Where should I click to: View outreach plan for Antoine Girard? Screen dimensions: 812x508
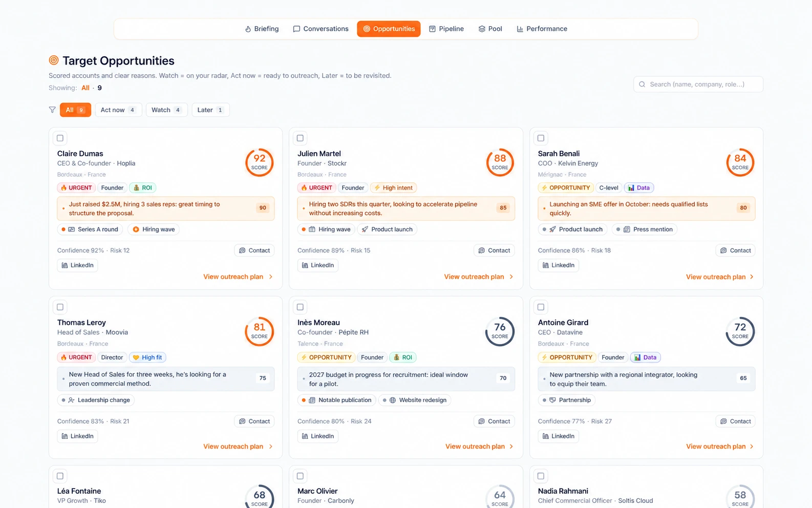(720, 447)
